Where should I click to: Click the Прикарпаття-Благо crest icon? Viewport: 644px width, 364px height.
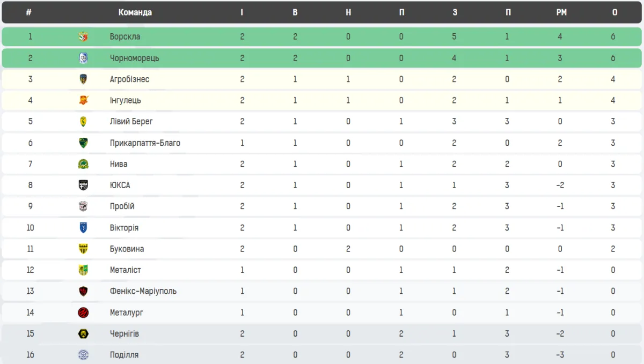click(x=83, y=143)
